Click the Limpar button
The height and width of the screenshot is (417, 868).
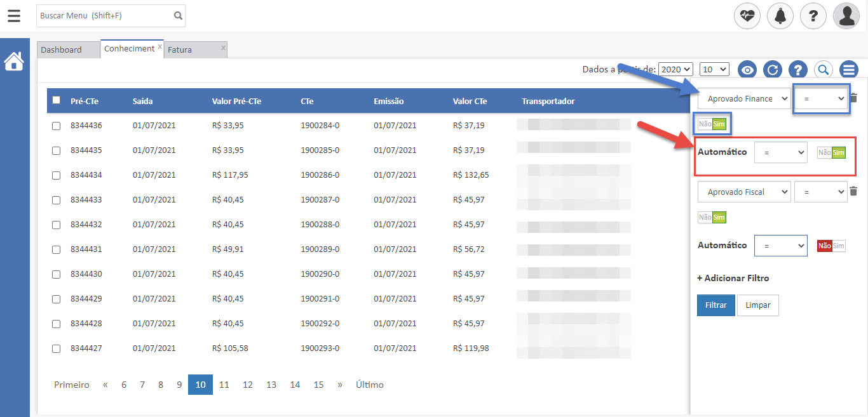[757, 305]
